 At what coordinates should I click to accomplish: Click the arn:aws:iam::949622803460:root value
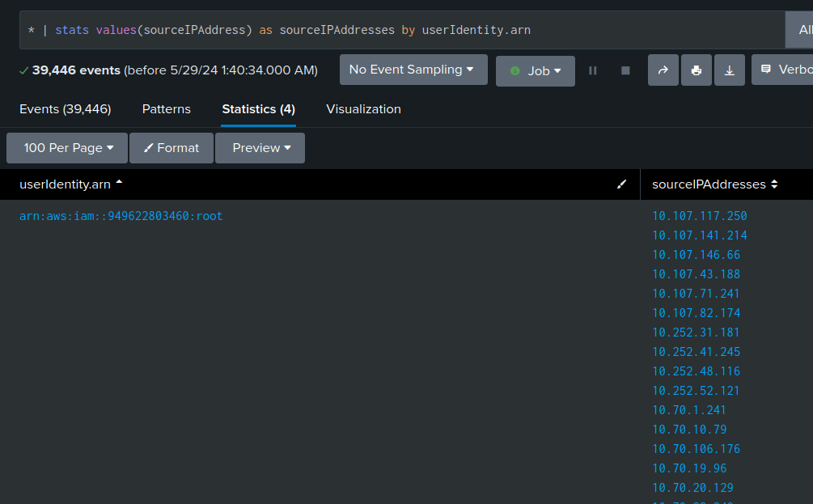click(121, 216)
